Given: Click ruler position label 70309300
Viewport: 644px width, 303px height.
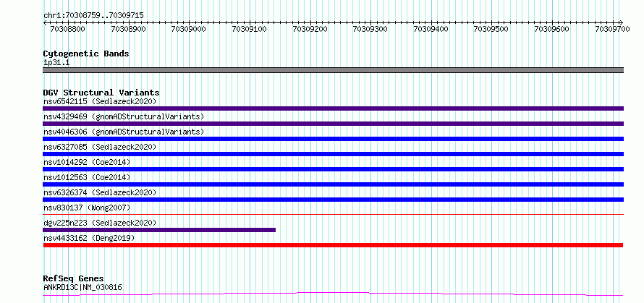Looking at the screenshot, I should 370,29.
